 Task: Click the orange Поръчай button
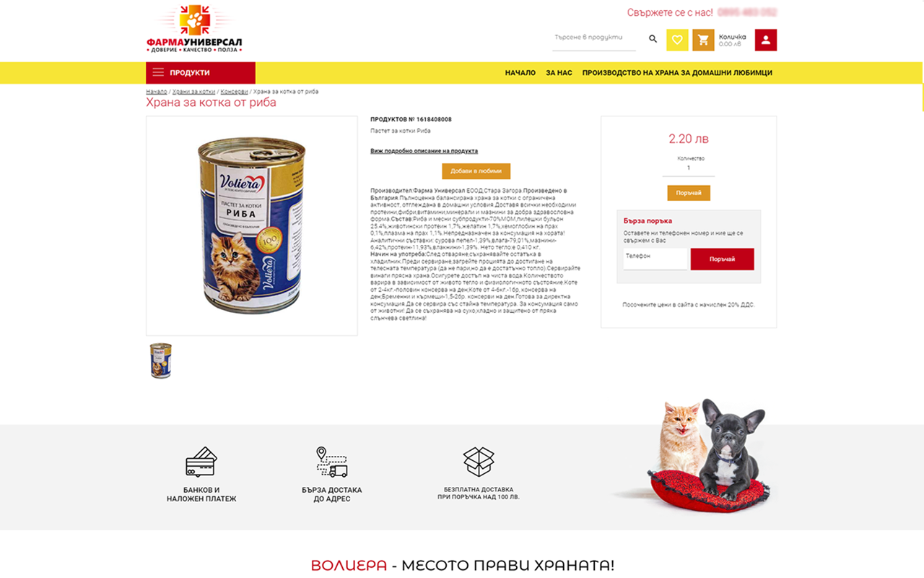[x=689, y=193]
